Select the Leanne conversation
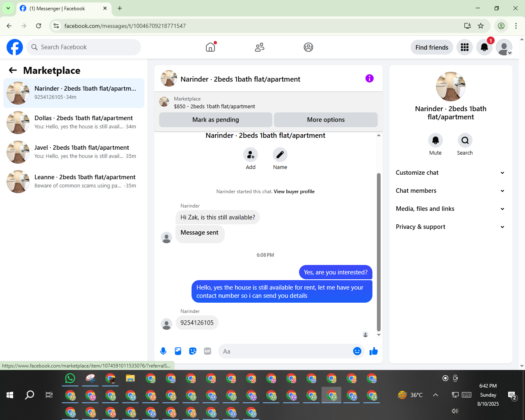 point(74,182)
